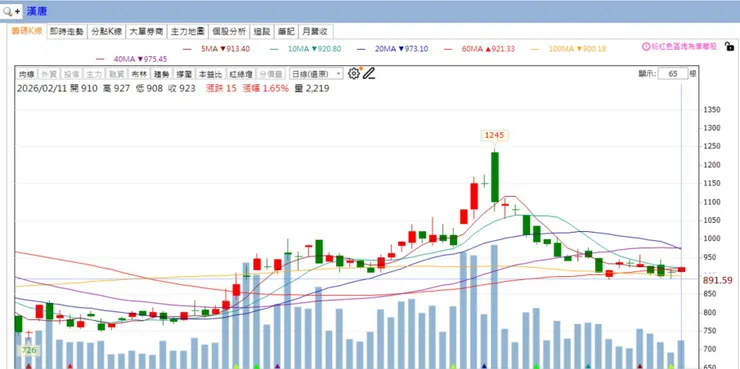Open the 日線(還原) period dropdown

point(317,74)
